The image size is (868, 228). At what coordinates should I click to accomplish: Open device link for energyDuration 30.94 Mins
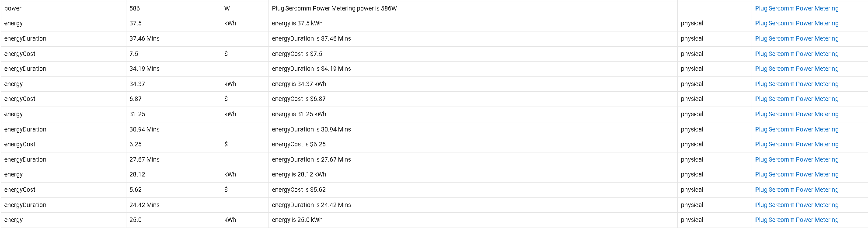(x=796, y=129)
